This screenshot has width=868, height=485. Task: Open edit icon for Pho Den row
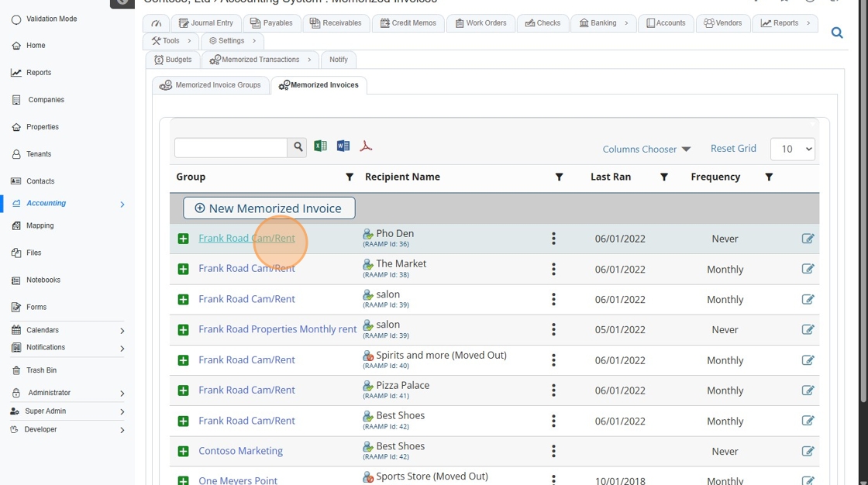(x=808, y=239)
